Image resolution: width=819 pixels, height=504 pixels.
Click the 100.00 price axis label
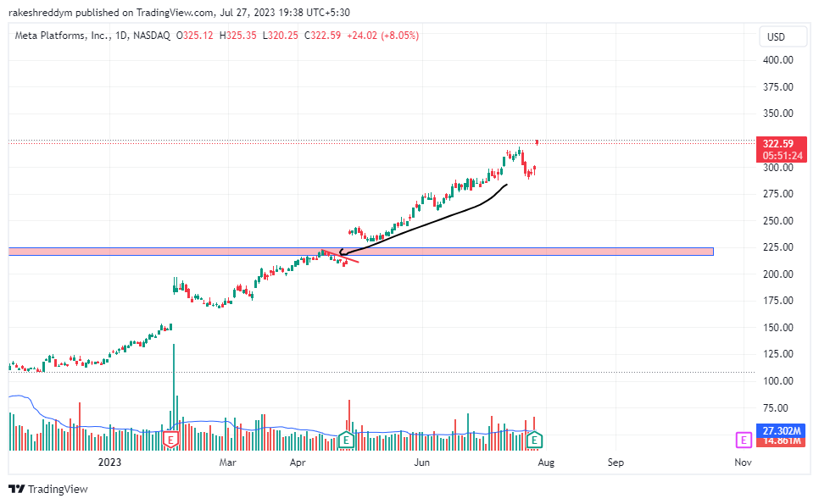[x=777, y=381]
